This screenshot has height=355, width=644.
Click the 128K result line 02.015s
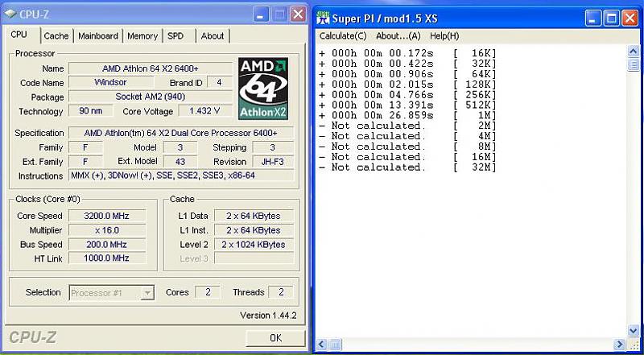coord(408,85)
